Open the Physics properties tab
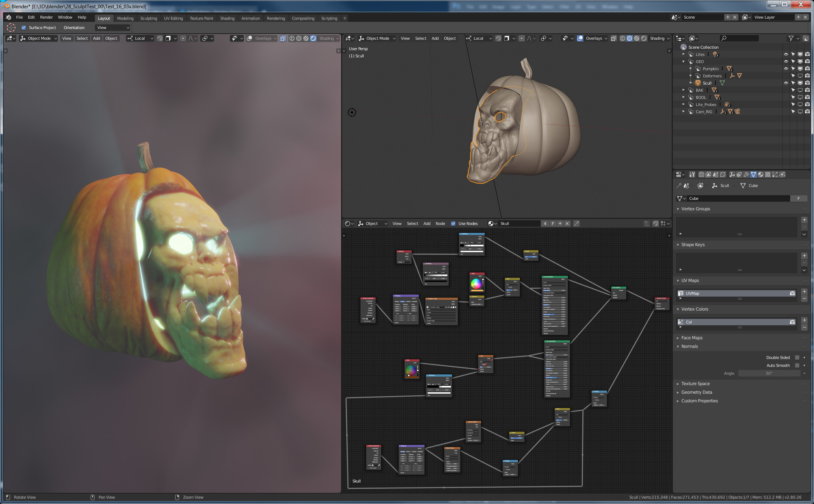 pyautogui.click(x=782, y=174)
